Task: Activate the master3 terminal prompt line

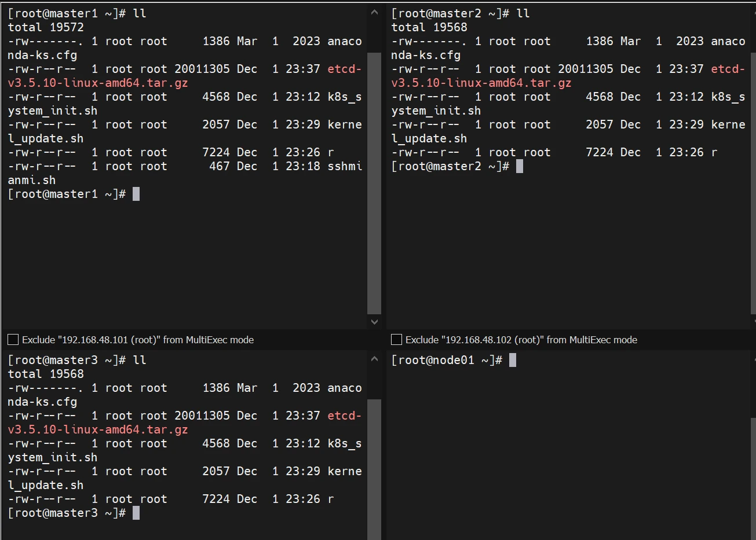Action: tap(136, 513)
